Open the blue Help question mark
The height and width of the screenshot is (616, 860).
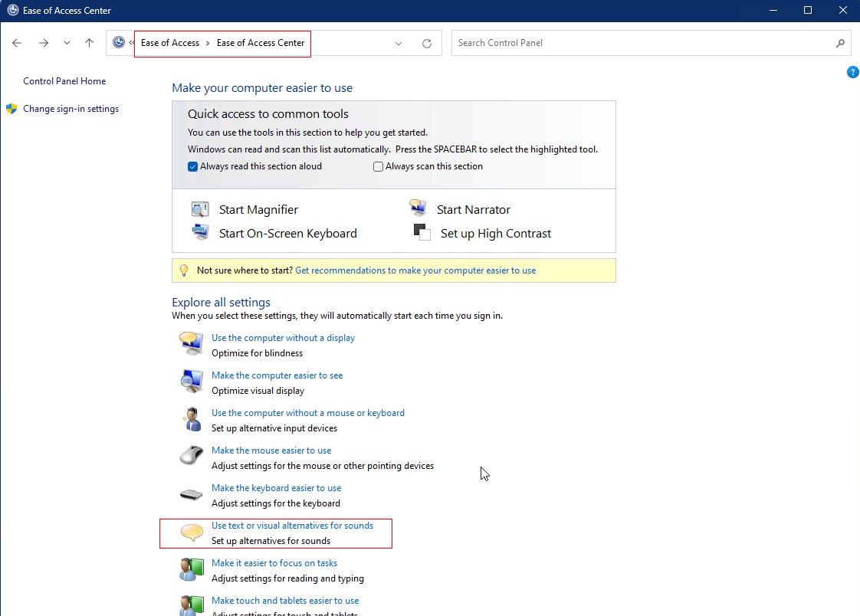point(853,72)
